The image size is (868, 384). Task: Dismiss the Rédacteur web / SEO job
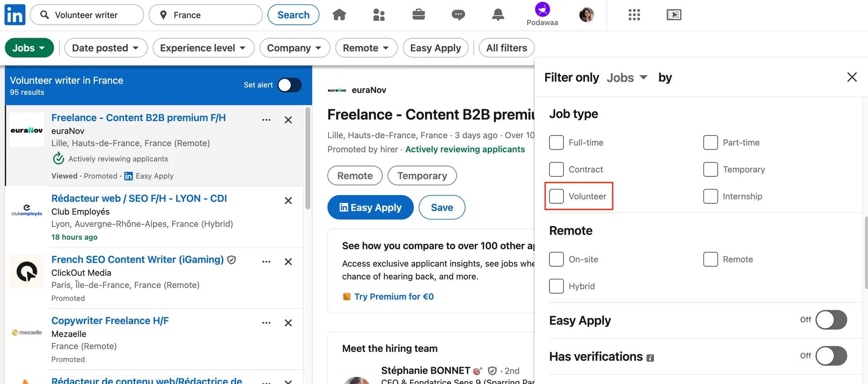288,201
